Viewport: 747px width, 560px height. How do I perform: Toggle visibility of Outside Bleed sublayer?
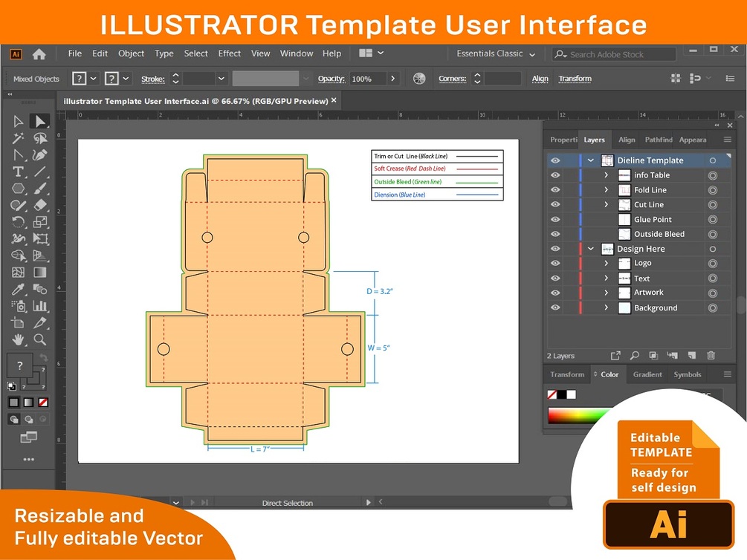(555, 234)
